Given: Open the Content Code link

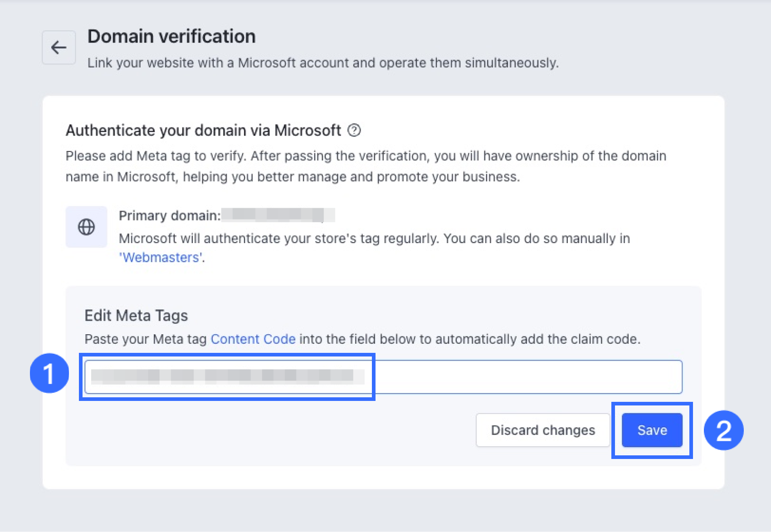Looking at the screenshot, I should (x=253, y=339).
